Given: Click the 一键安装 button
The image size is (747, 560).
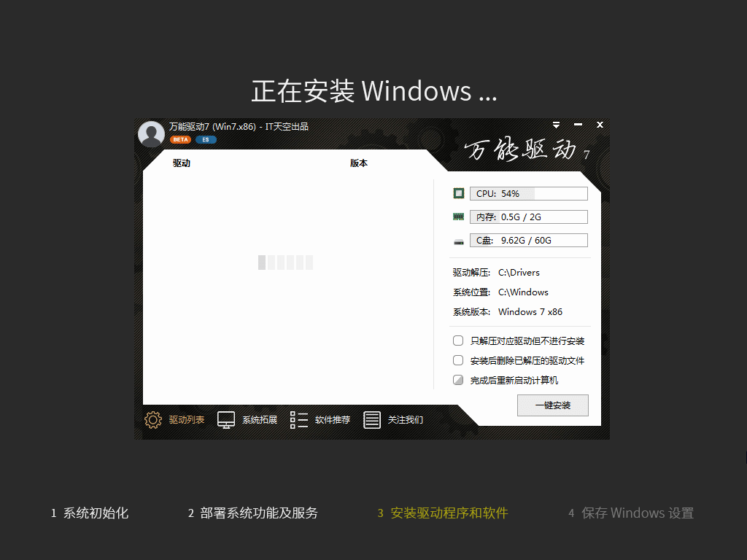Looking at the screenshot, I should point(553,405).
